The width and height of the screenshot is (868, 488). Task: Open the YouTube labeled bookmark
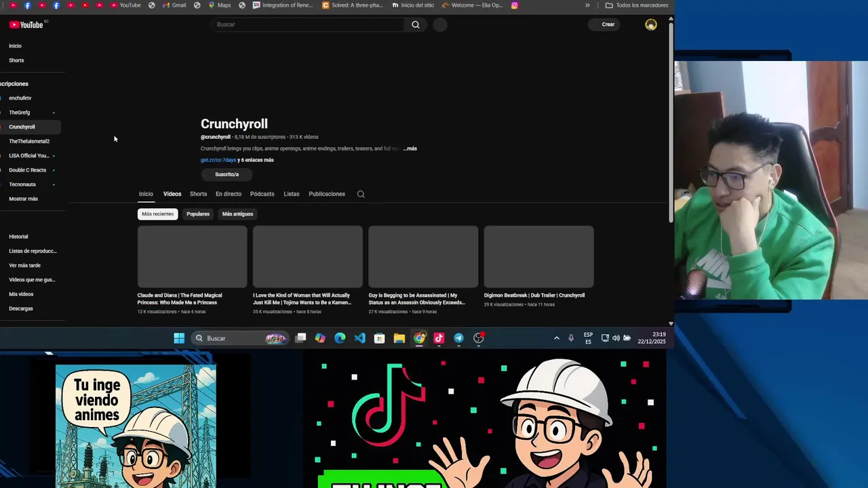125,5
